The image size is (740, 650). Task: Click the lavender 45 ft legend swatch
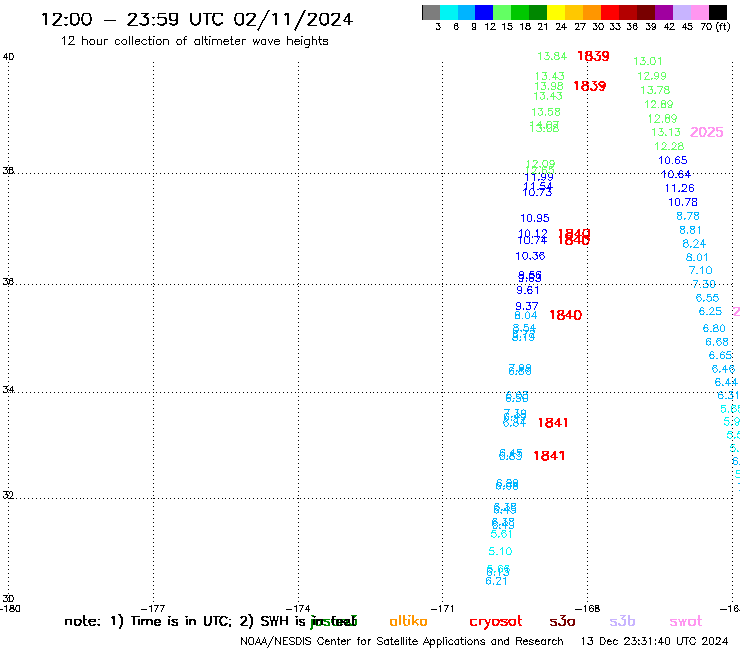(681, 12)
